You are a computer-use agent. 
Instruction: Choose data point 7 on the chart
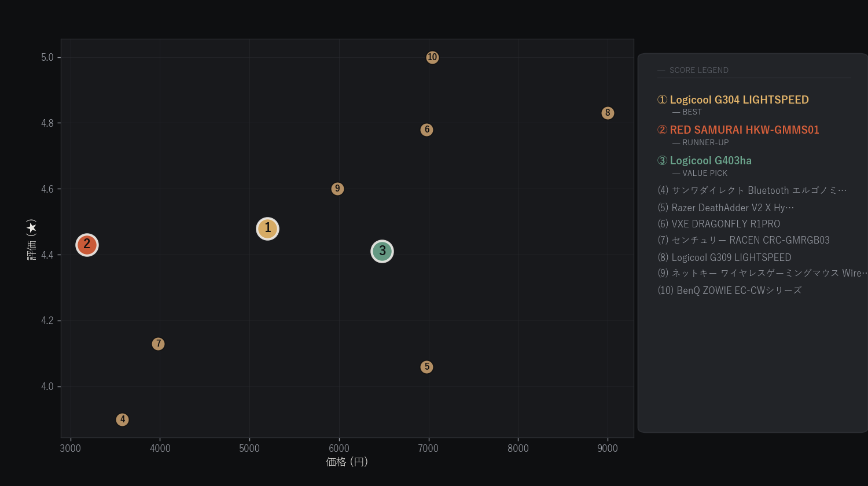(x=158, y=344)
